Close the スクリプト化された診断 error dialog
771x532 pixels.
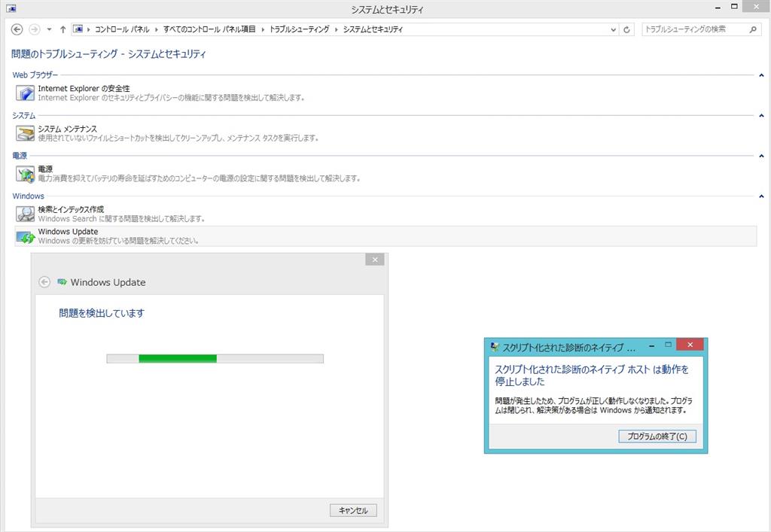tap(690, 345)
